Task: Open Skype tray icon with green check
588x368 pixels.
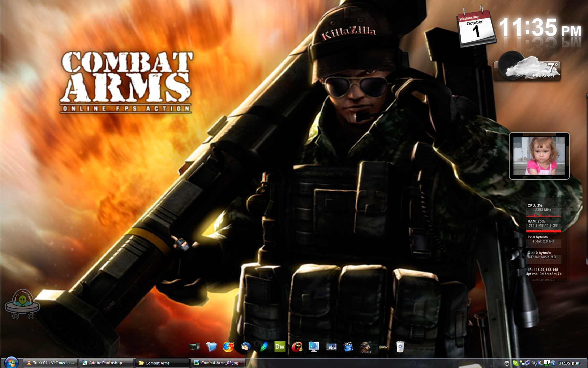Action: tap(516, 363)
